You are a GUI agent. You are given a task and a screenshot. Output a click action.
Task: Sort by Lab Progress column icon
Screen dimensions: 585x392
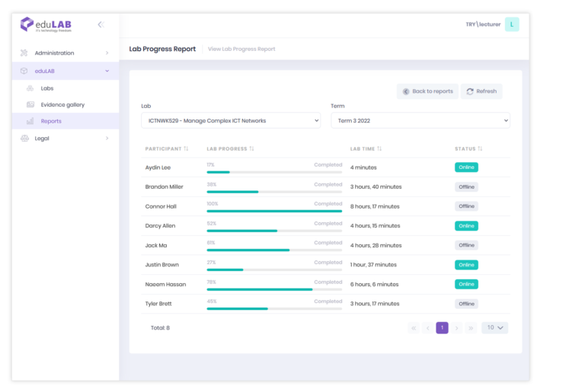pyautogui.click(x=251, y=148)
